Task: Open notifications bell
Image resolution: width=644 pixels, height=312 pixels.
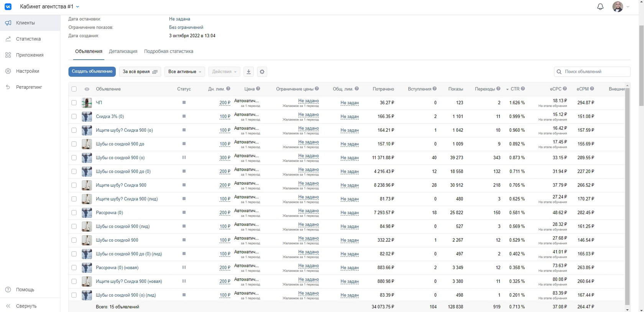Action: click(x=600, y=7)
